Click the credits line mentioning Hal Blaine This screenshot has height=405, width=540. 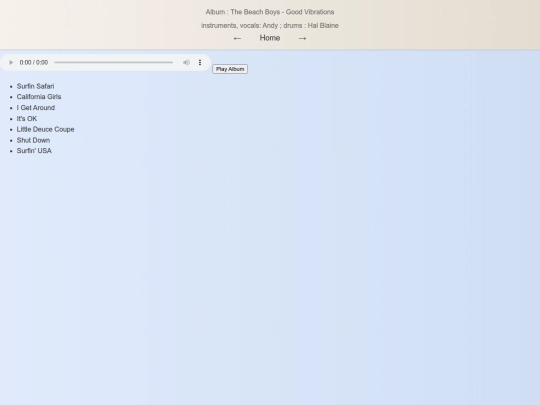tap(270, 25)
